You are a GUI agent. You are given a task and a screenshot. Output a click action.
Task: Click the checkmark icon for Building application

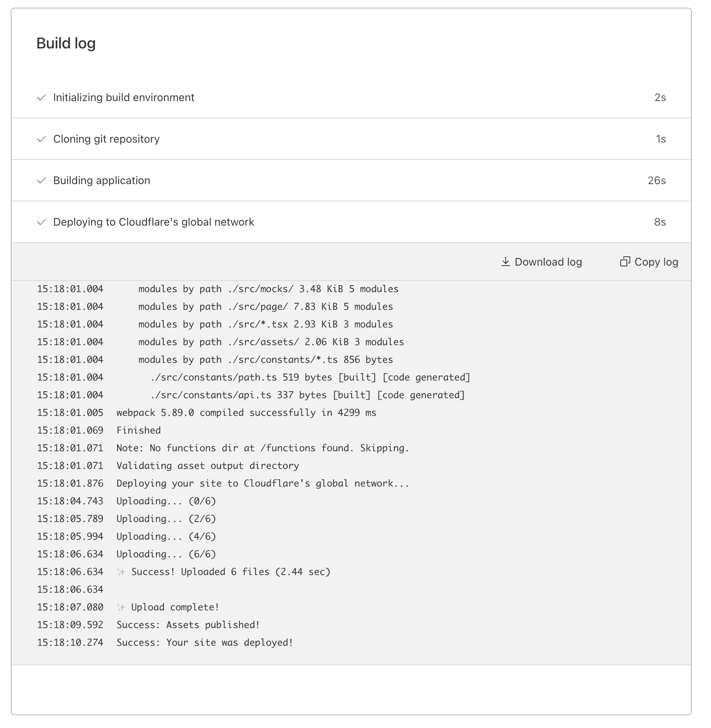pos(42,181)
